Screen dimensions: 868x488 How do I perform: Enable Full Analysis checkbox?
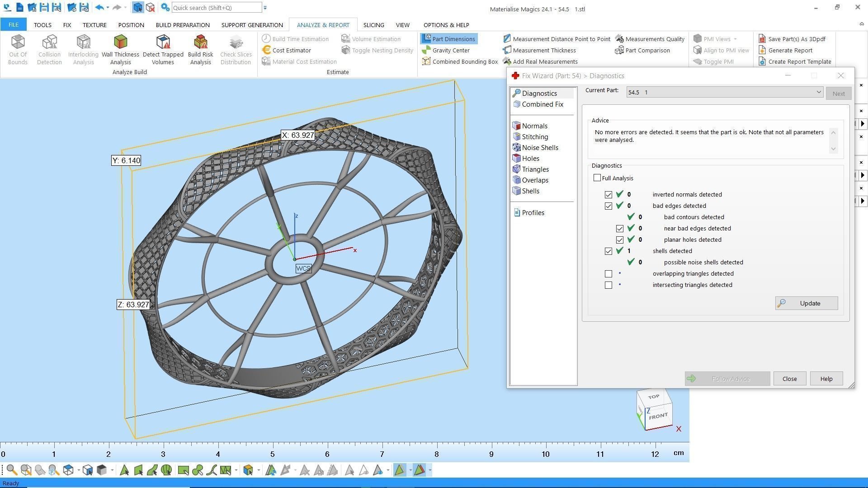(597, 178)
